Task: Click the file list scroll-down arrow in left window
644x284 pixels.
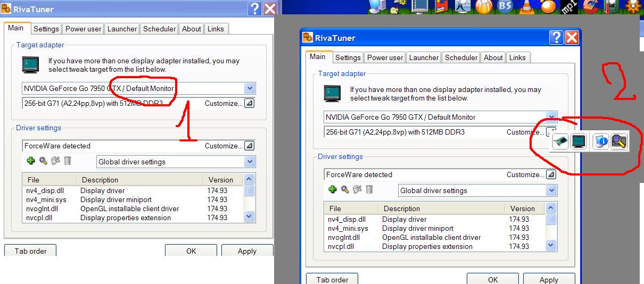Action: [x=249, y=216]
